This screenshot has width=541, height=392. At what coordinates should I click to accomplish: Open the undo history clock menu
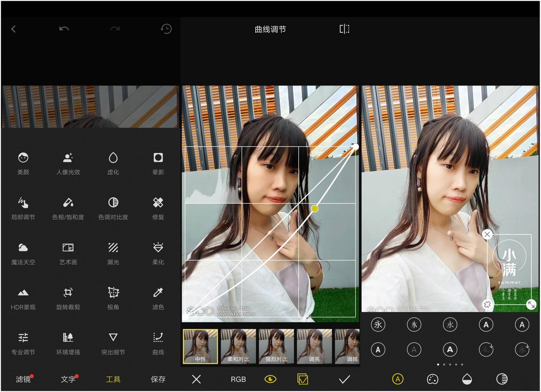point(166,29)
